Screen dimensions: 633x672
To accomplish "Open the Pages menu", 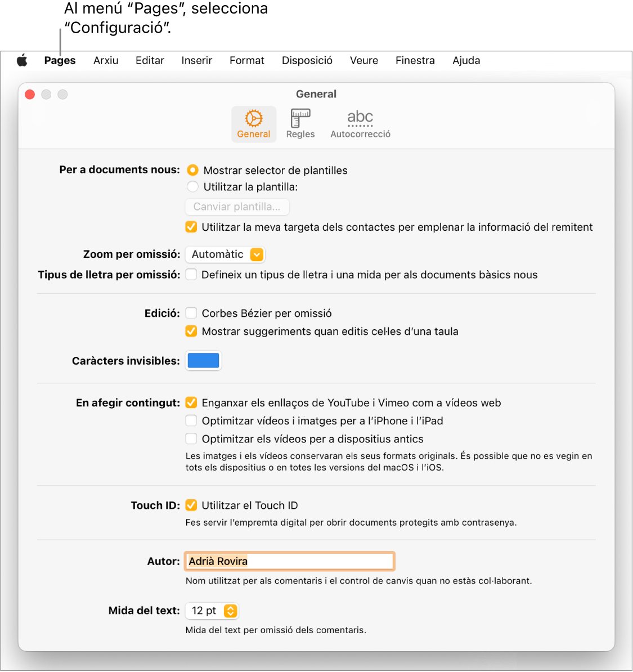I will [x=60, y=60].
